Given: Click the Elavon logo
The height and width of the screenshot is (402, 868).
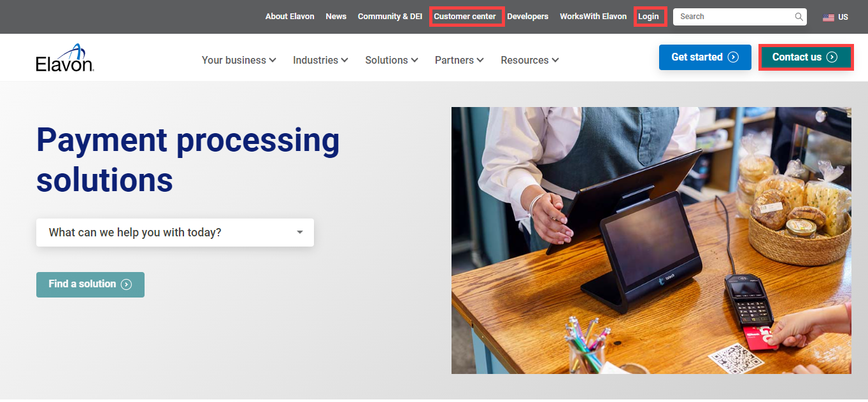Looking at the screenshot, I should [x=65, y=57].
